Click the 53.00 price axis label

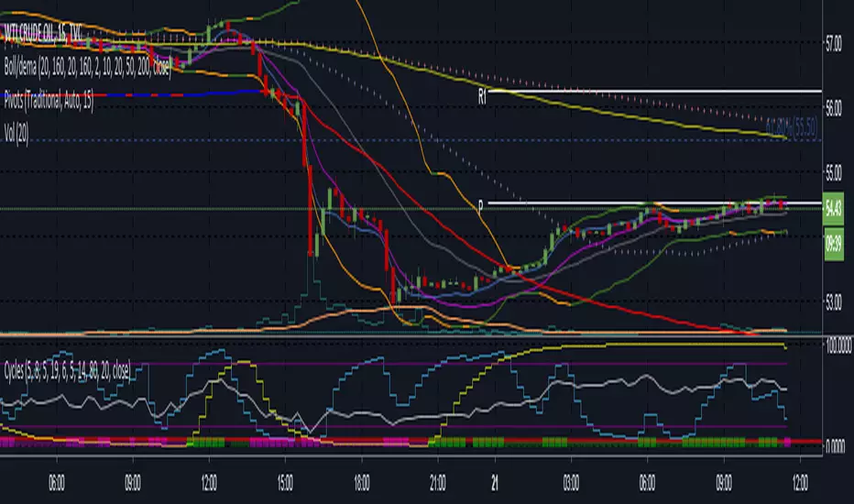[x=833, y=302]
